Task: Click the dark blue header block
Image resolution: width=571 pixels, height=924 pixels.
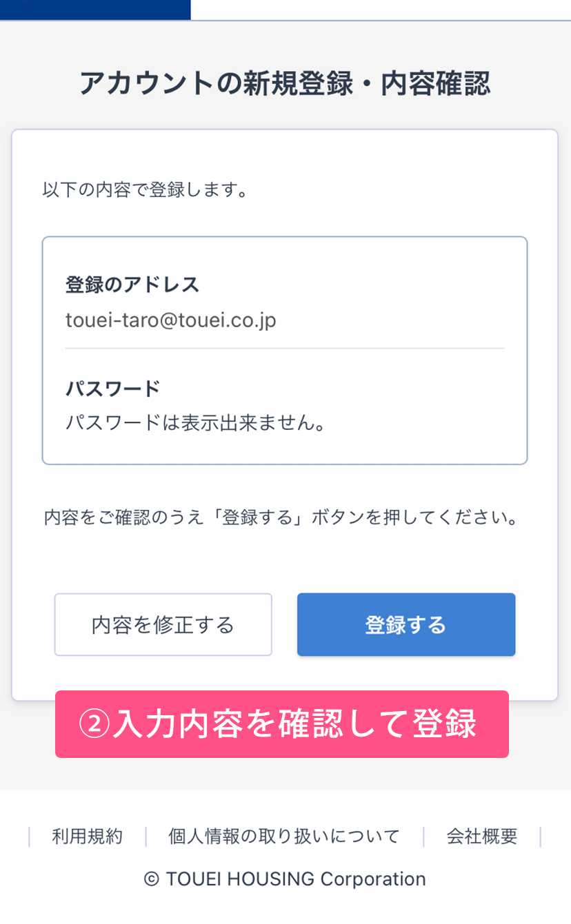Action: click(x=95, y=9)
